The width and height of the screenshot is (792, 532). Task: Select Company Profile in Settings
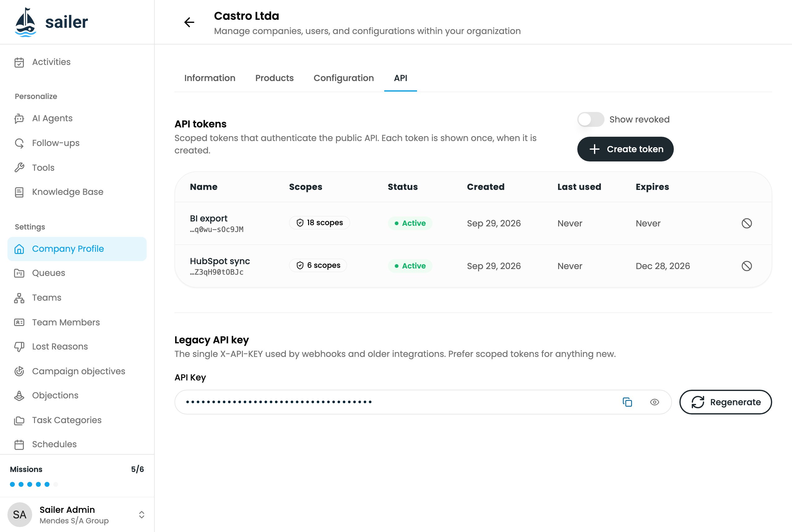tap(77, 249)
